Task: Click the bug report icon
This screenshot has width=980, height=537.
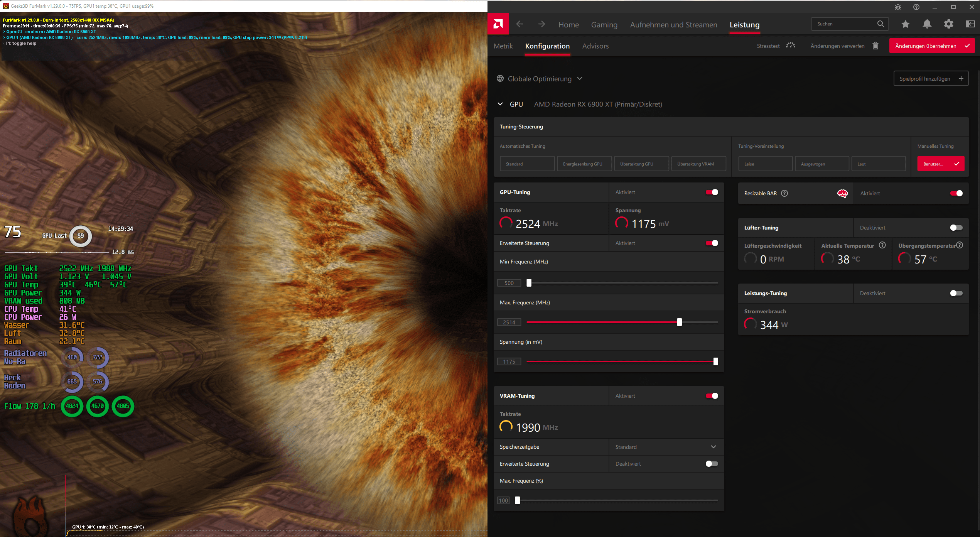Action: (x=898, y=7)
